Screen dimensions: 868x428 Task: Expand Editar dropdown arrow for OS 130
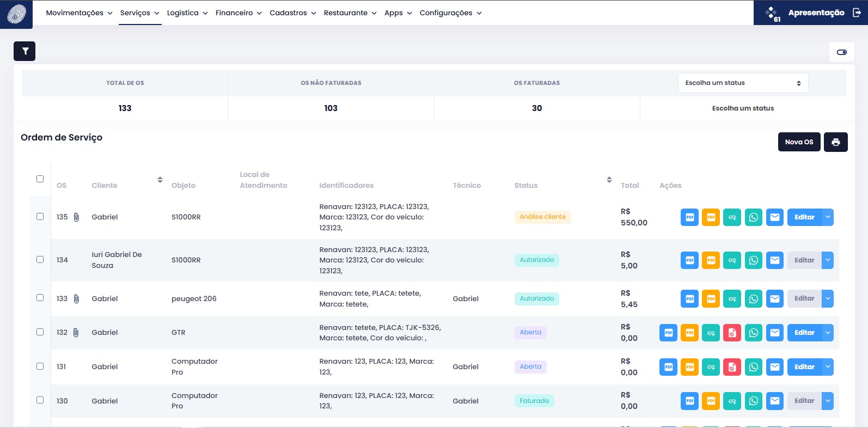[x=828, y=401]
